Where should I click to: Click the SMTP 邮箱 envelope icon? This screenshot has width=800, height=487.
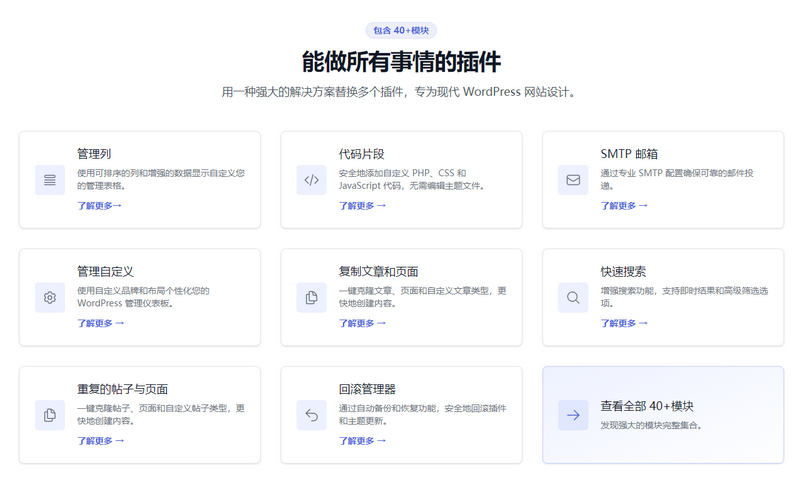coord(573,180)
